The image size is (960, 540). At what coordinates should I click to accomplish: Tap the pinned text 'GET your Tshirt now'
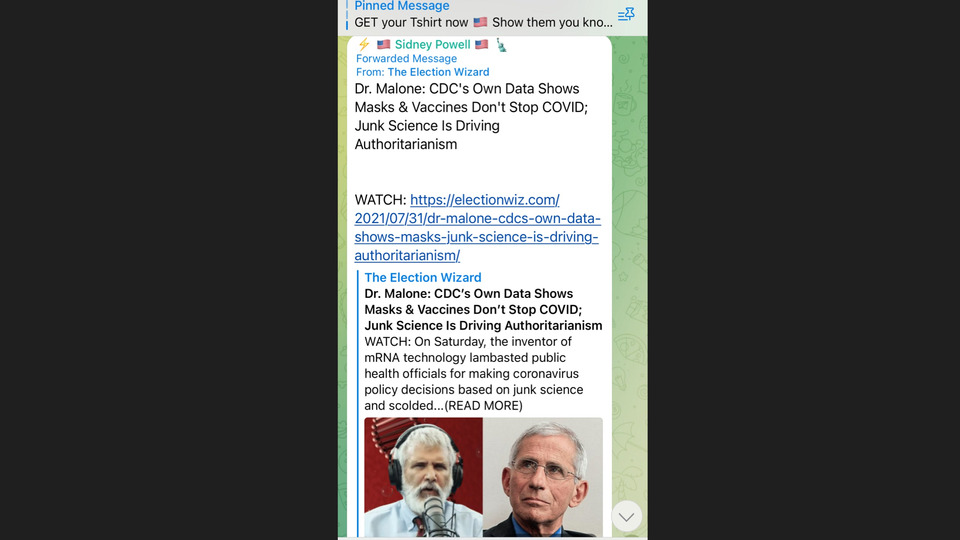click(411, 23)
